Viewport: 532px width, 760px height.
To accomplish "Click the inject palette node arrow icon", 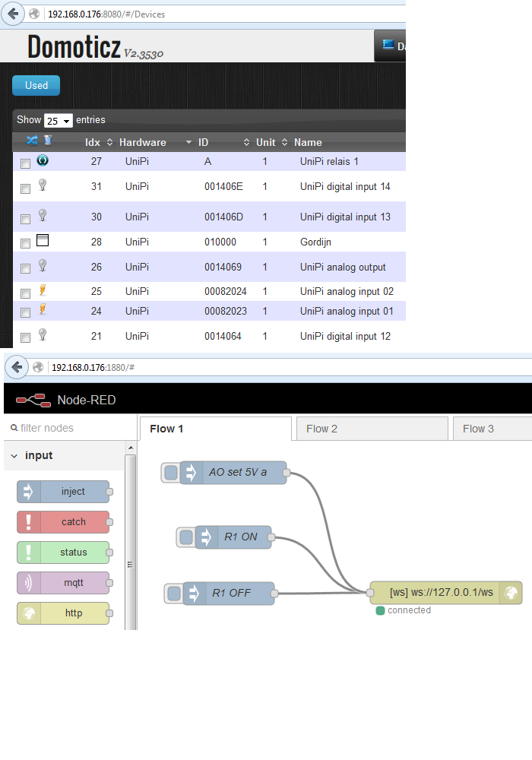I will pos(29,492).
